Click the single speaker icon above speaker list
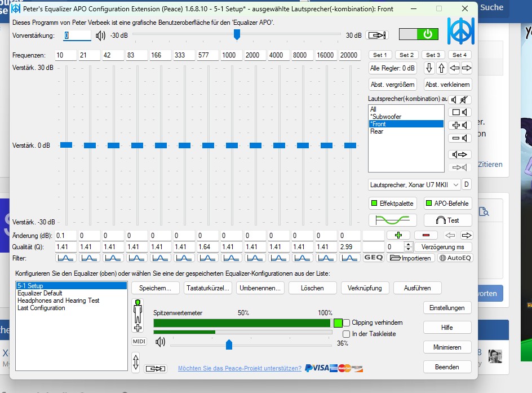Image resolution: width=532 pixels, height=393 pixels. click(454, 100)
